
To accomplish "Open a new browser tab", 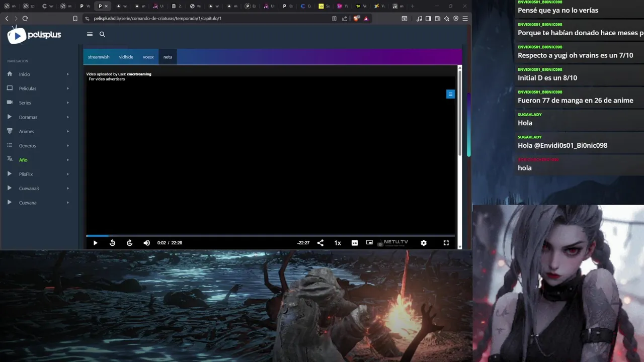I will click(x=413, y=6).
